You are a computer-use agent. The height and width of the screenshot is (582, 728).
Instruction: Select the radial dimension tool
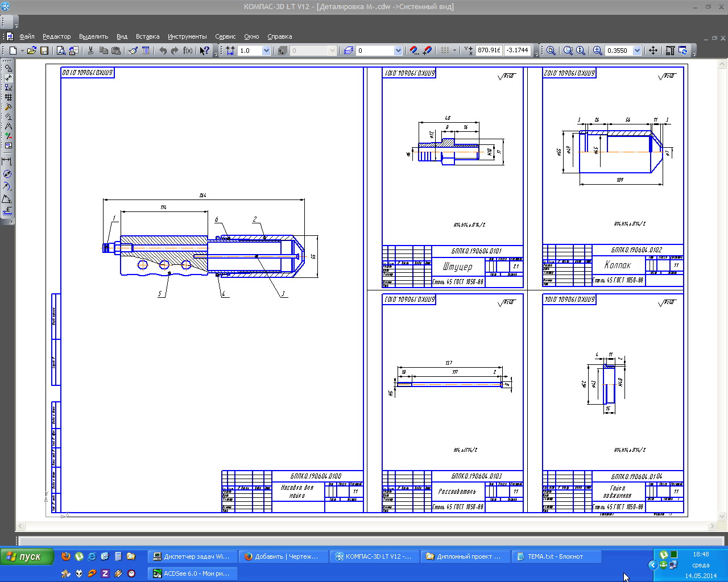[7, 186]
